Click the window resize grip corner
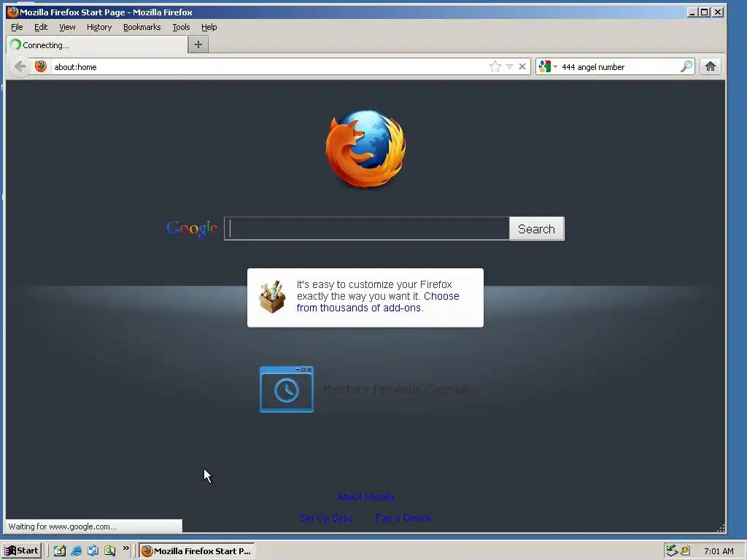This screenshot has width=747, height=560. (x=721, y=528)
